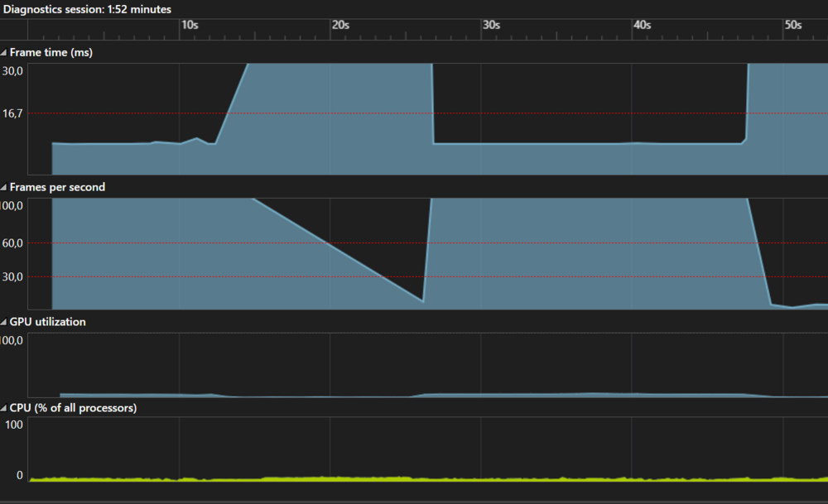
Task: Click the Frames per second label
Action: click(57, 187)
